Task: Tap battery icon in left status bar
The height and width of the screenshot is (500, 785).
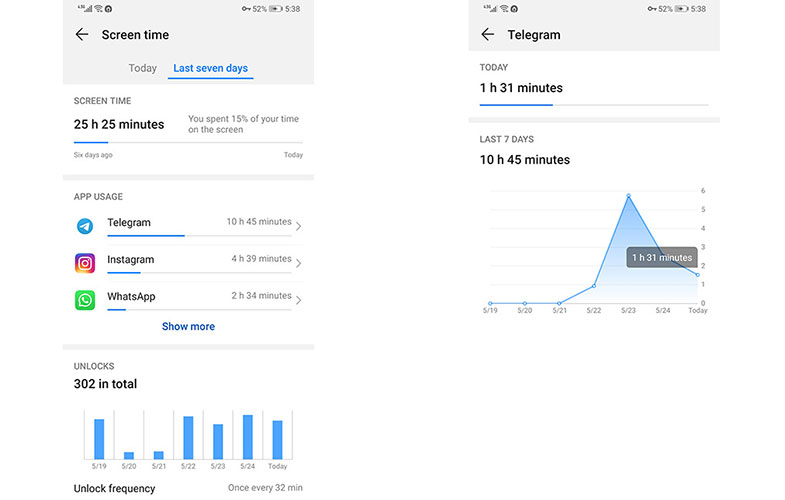Action: pyautogui.click(x=276, y=9)
